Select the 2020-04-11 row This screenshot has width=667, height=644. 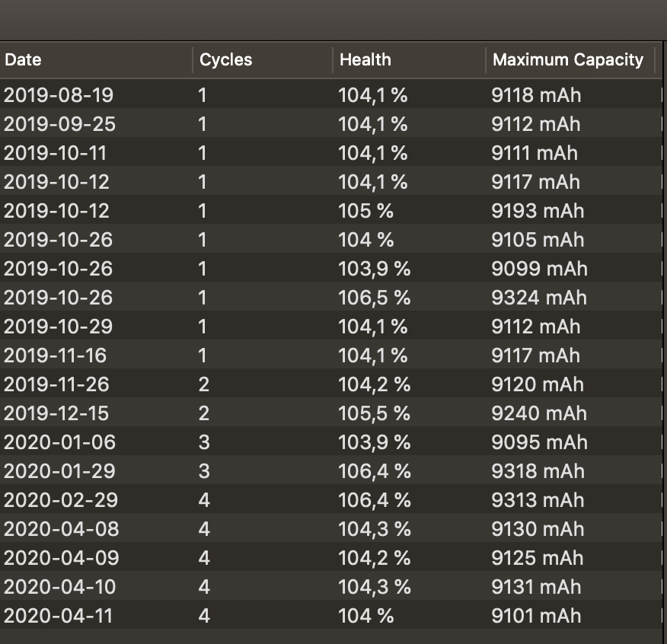(x=331, y=614)
